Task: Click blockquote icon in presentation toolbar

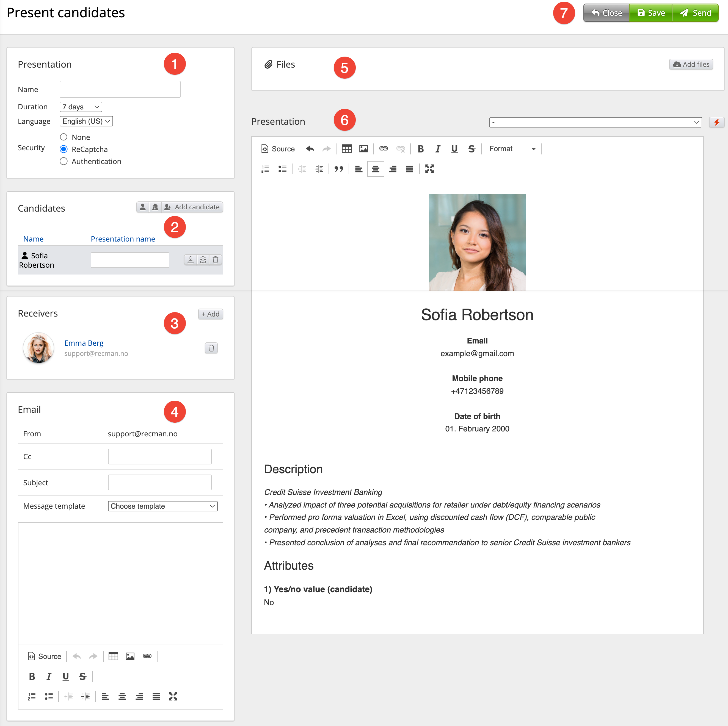Action: coord(338,169)
